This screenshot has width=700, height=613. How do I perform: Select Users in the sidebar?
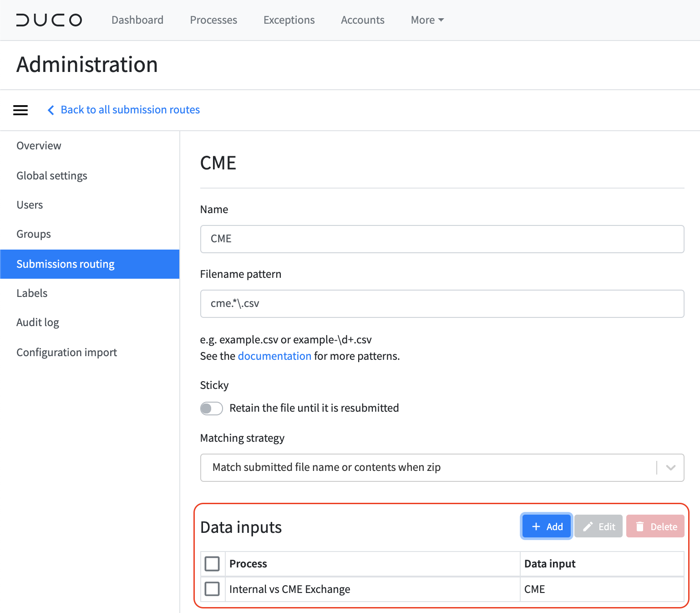pyautogui.click(x=90, y=205)
